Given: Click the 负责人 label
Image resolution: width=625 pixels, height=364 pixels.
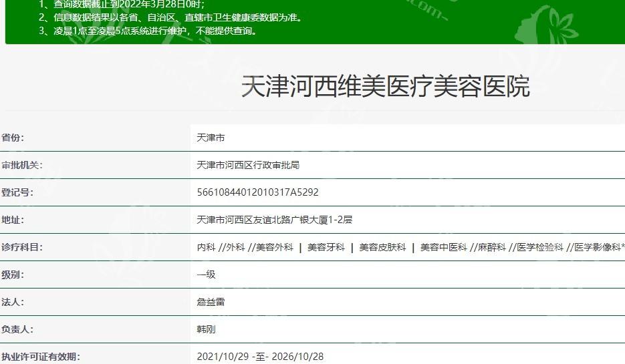Looking at the screenshot, I should (x=17, y=330).
